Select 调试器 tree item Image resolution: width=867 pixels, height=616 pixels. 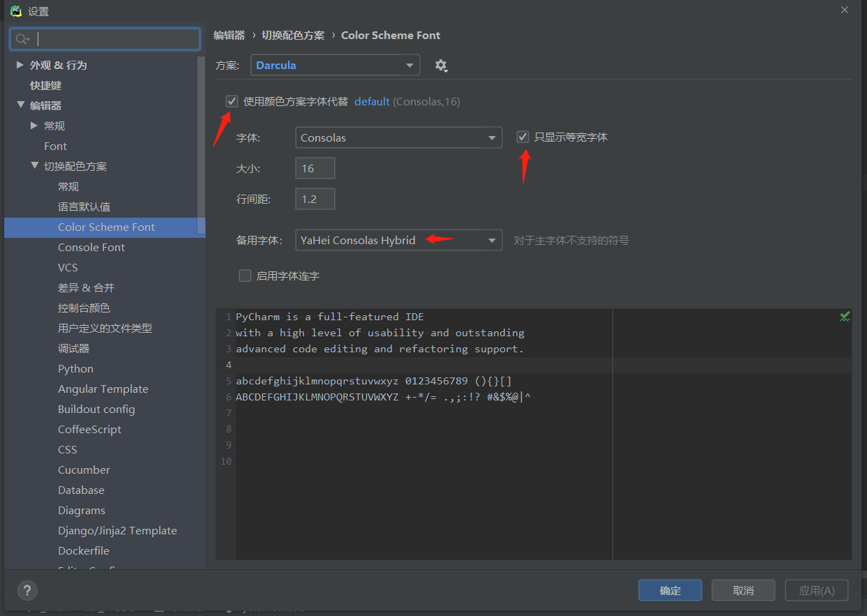click(73, 348)
